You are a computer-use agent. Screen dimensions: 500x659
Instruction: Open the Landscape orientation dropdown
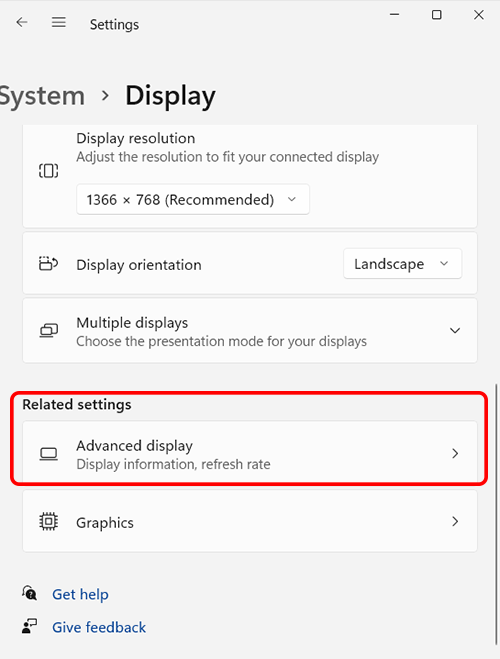point(403,264)
